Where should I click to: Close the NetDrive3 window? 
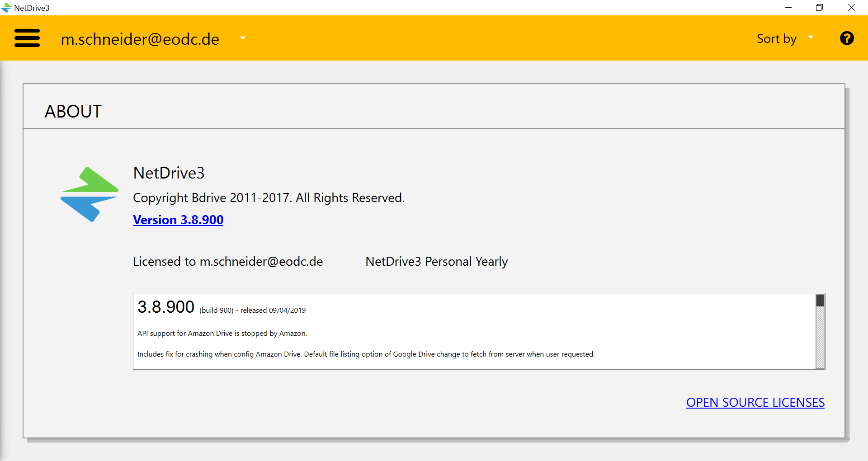(x=851, y=8)
